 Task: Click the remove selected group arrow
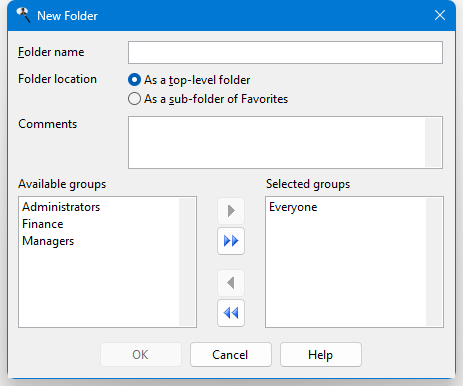(231, 283)
